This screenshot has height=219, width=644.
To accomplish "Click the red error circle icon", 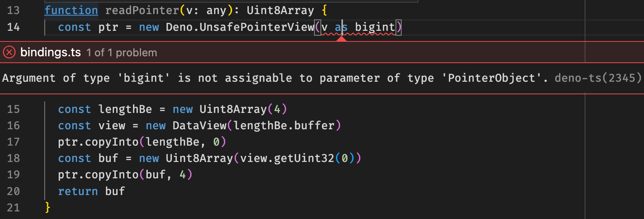I will coord(9,52).
